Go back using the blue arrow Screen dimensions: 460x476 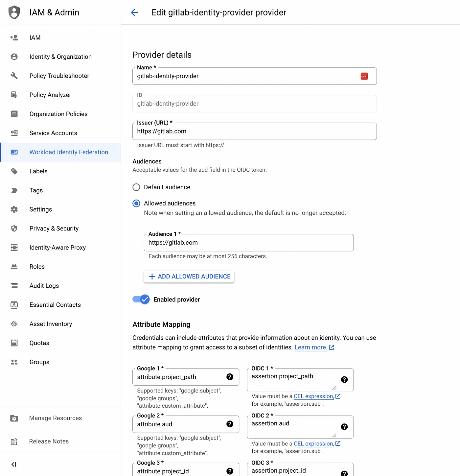[134, 12]
